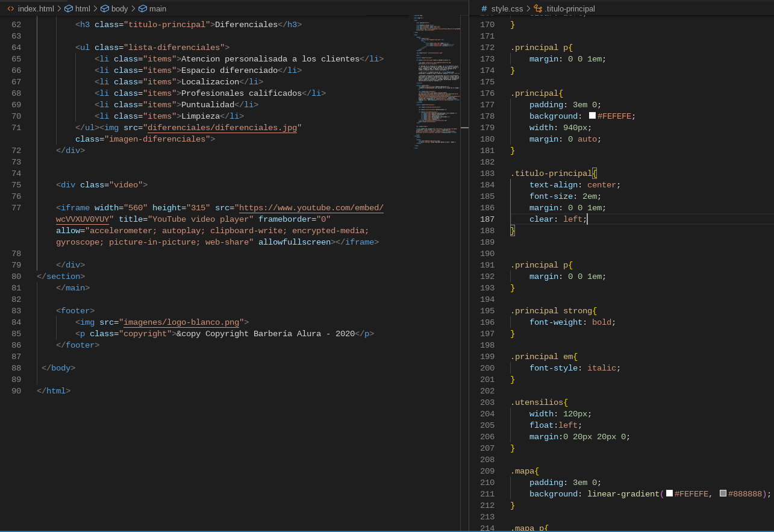Click "Atencion personalisada a los clientes" text
Screen dimensions: 774x532
tap(270, 59)
